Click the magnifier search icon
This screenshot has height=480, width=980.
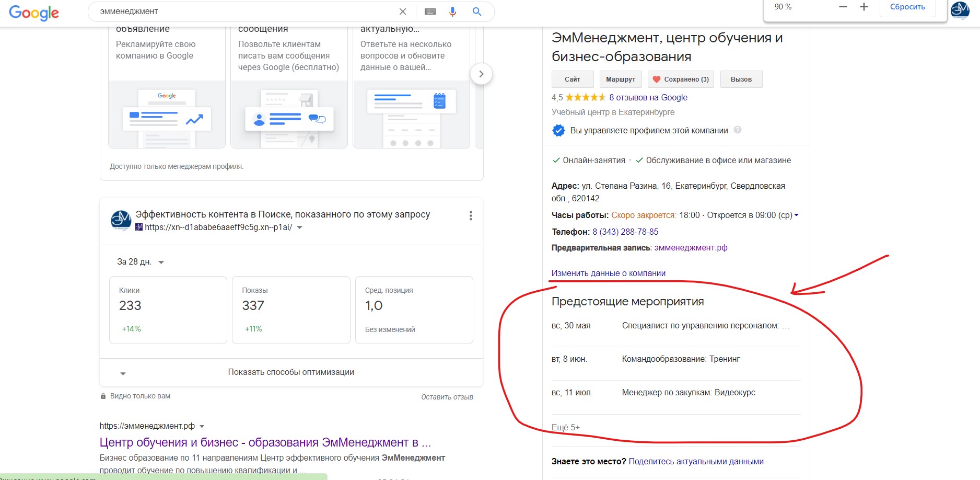tap(476, 12)
